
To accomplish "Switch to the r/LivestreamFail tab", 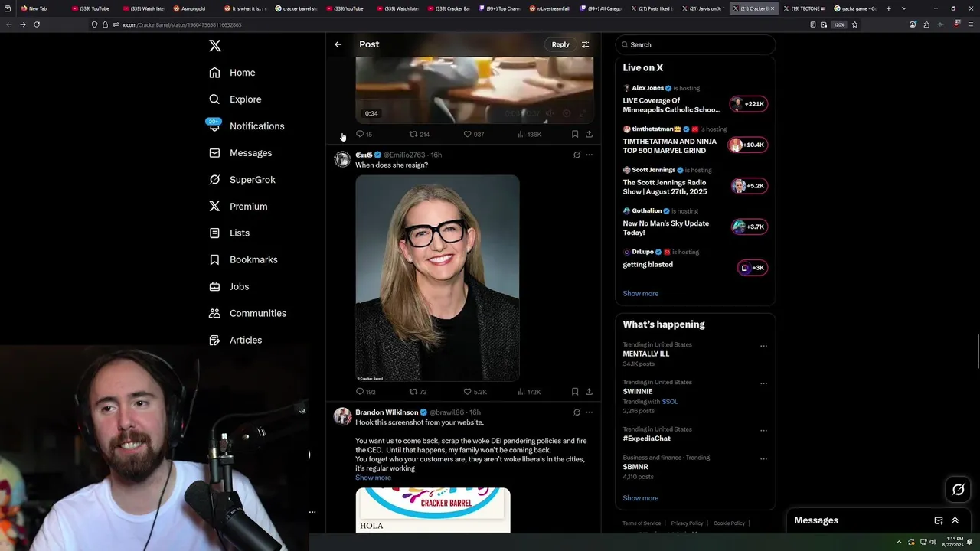I will click(551, 8).
